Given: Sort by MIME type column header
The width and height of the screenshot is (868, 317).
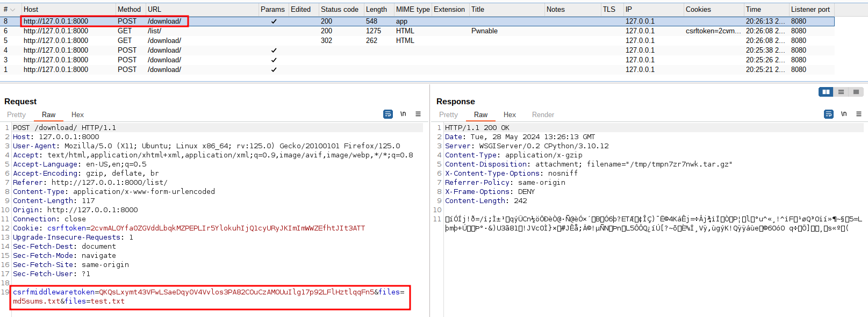Looking at the screenshot, I should (413, 9).
